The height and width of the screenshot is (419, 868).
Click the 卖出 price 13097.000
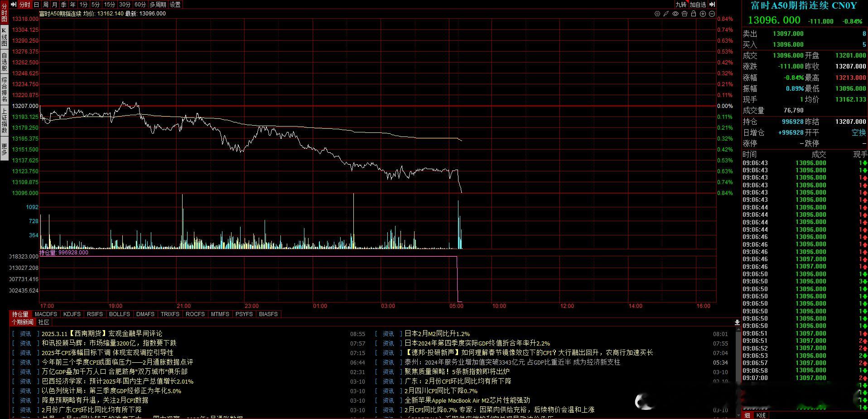click(x=788, y=34)
